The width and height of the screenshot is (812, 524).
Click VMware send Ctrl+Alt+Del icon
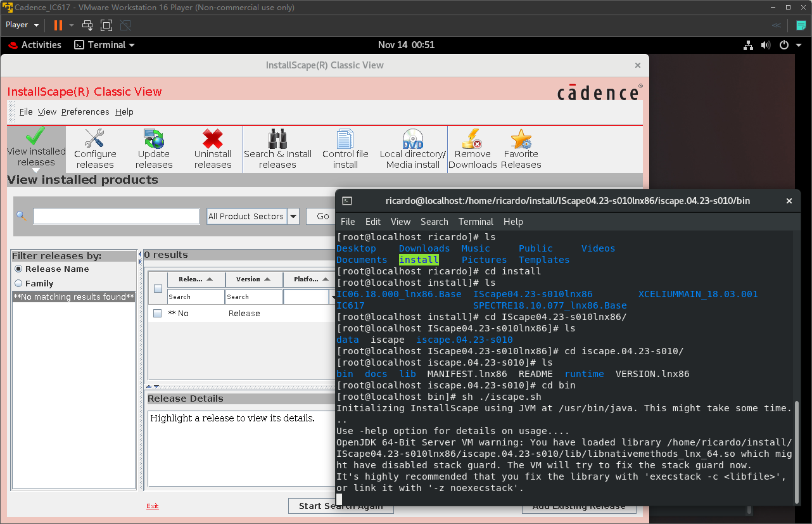click(x=87, y=25)
